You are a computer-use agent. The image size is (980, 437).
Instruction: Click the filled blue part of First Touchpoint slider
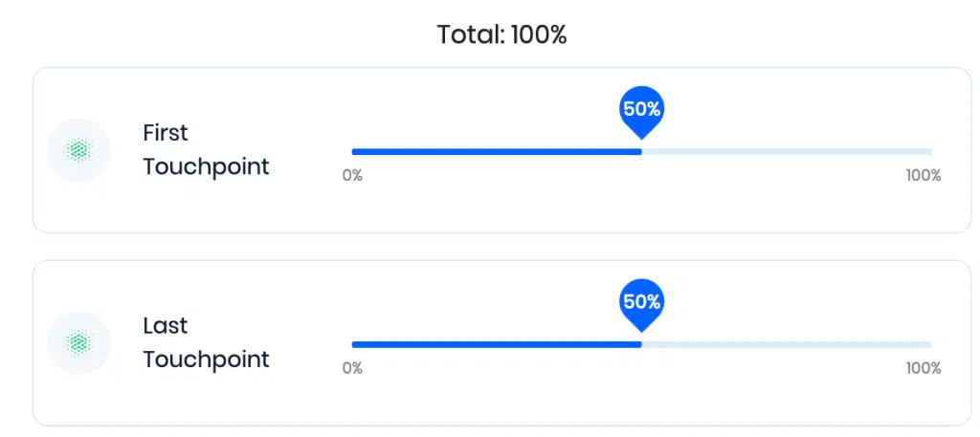click(x=497, y=152)
